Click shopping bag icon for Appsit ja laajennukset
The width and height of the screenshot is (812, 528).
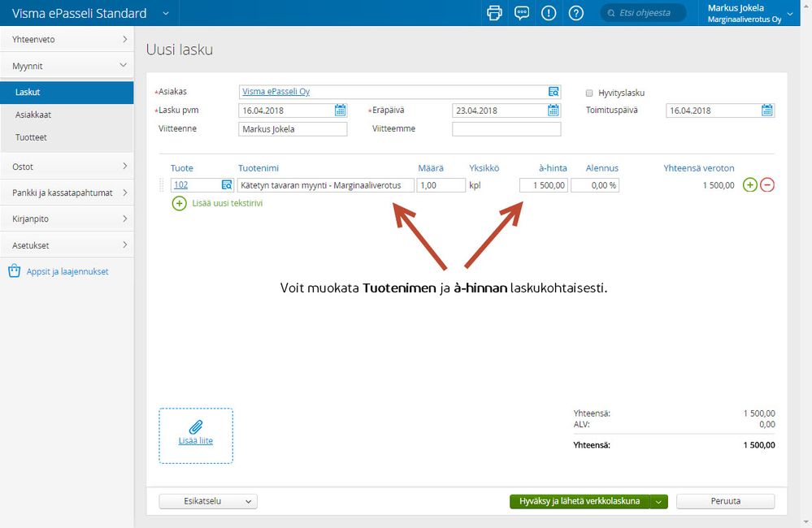(15, 270)
